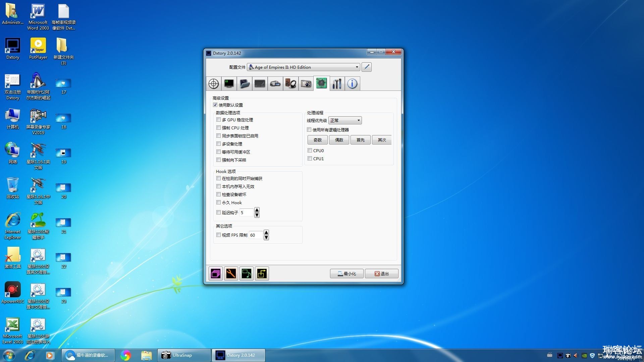Open the Windows Start button
Viewport: 644px width, 362px height.
click(9, 355)
